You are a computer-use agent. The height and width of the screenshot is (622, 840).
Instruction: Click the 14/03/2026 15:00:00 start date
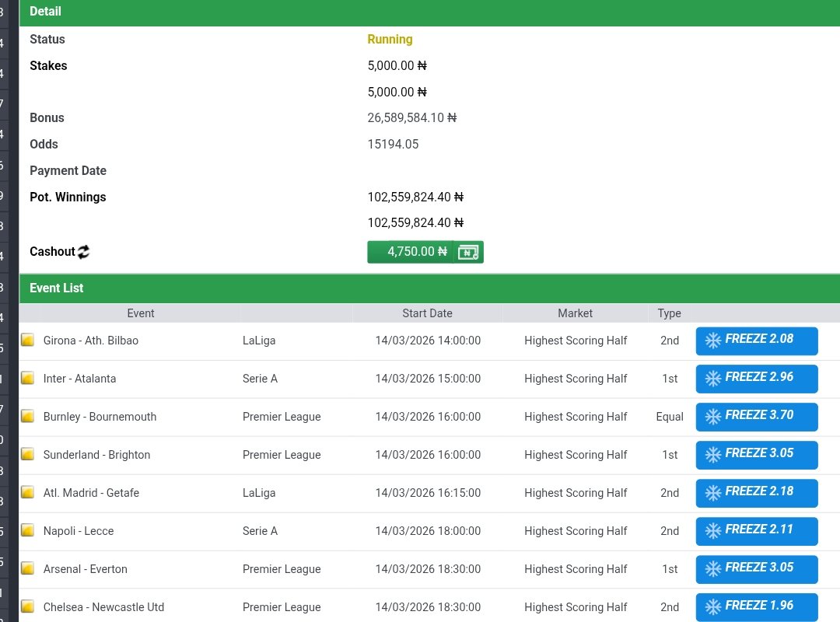pos(428,379)
